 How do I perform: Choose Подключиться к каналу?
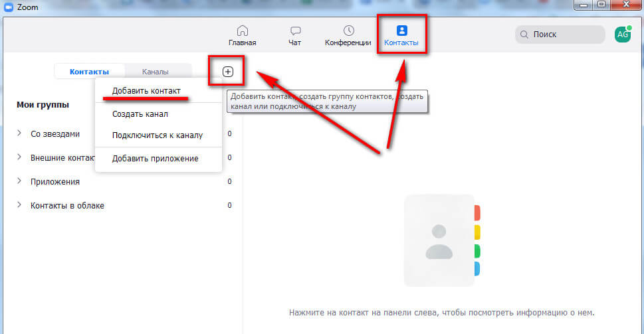(x=159, y=135)
